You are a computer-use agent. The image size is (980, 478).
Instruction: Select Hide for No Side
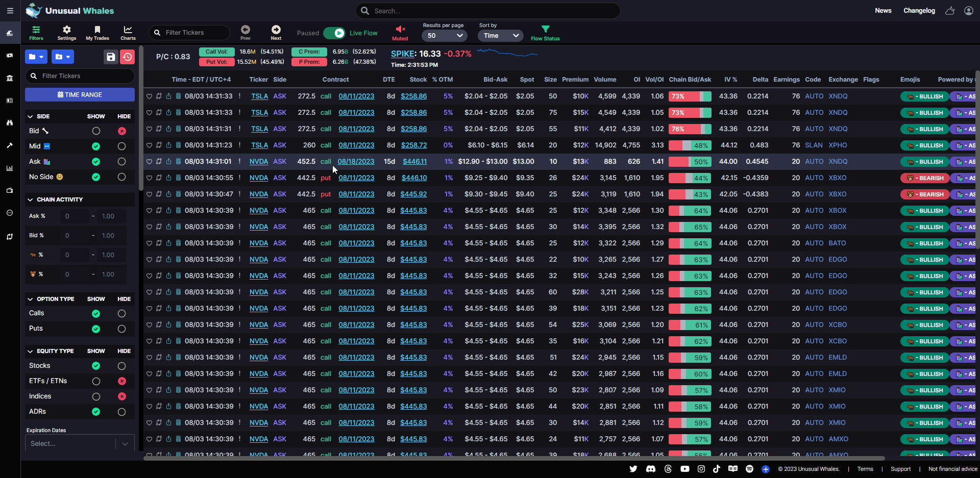point(121,177)
